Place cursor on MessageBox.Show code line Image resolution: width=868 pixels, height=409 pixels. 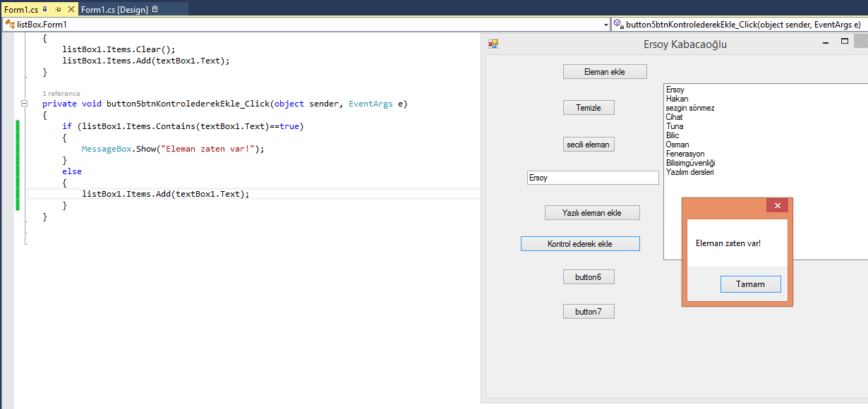coord(172,149)
